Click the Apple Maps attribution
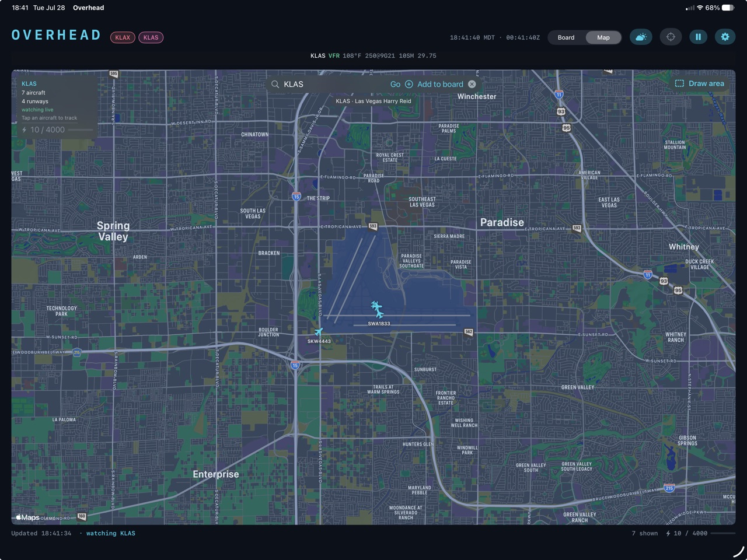The height and width of the screenshot is (560, 747). [x=27, y=517]
